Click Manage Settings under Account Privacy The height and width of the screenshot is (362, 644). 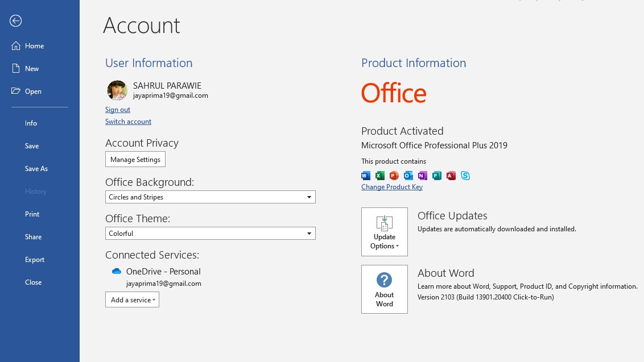coord(135,159)
